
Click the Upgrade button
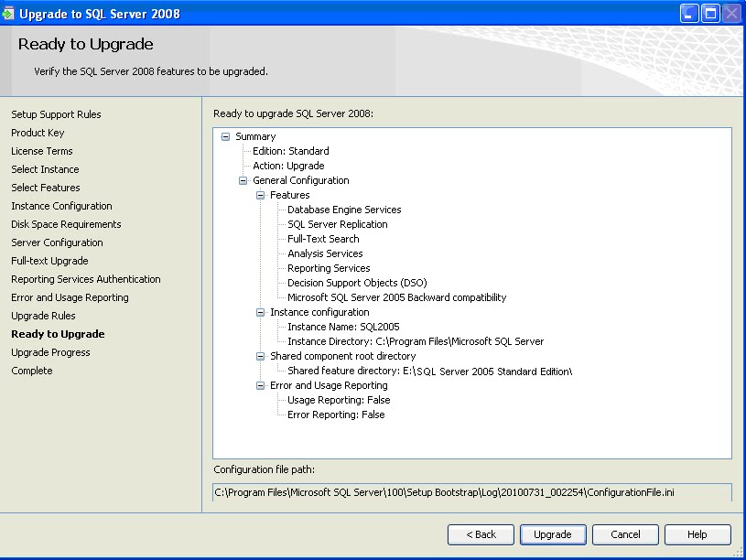pos(553,534)
